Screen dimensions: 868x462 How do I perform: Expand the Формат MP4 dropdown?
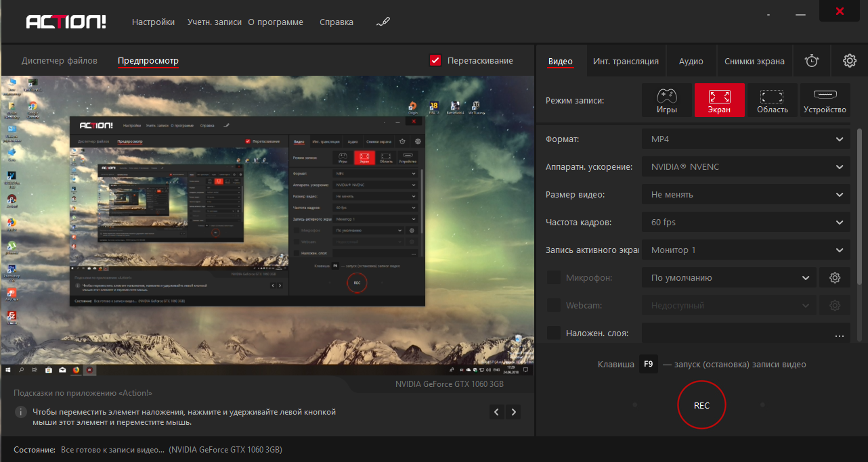745,139
